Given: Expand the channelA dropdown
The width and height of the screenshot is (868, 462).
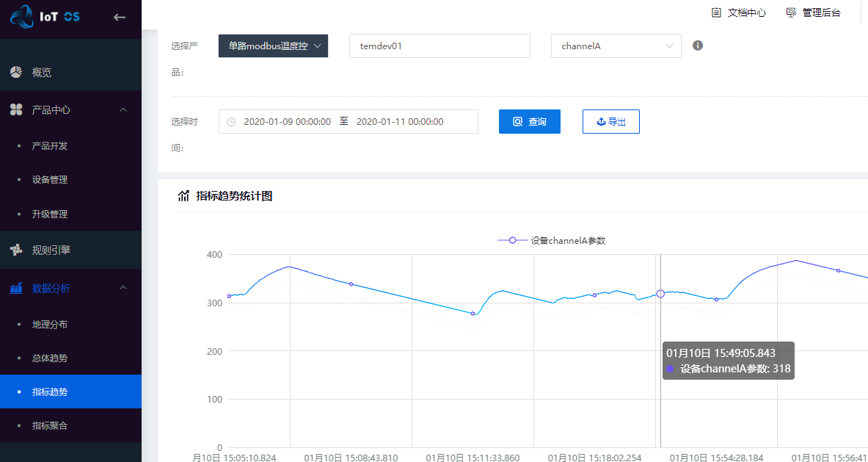Looking at the screenshot, I should coord(616,46).
